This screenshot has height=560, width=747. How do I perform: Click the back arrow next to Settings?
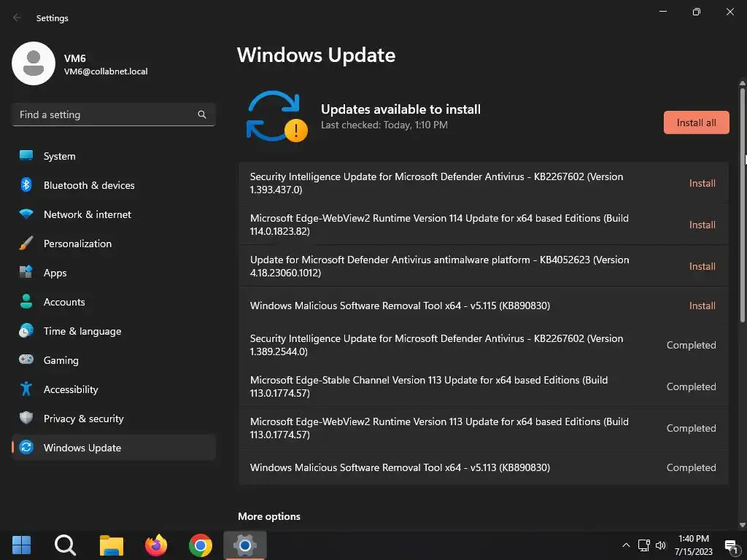(17, 17)
